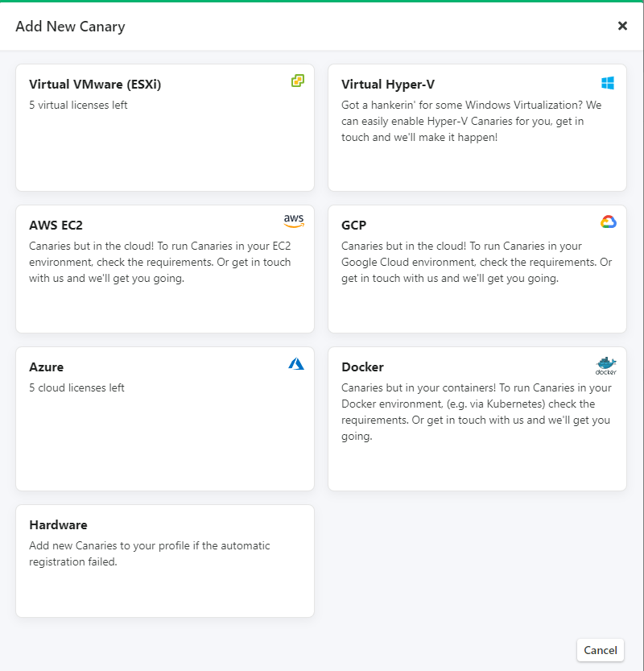Select the AWS EC2 card heading
Screen dimensions: 644x671
tap(56, 226)
